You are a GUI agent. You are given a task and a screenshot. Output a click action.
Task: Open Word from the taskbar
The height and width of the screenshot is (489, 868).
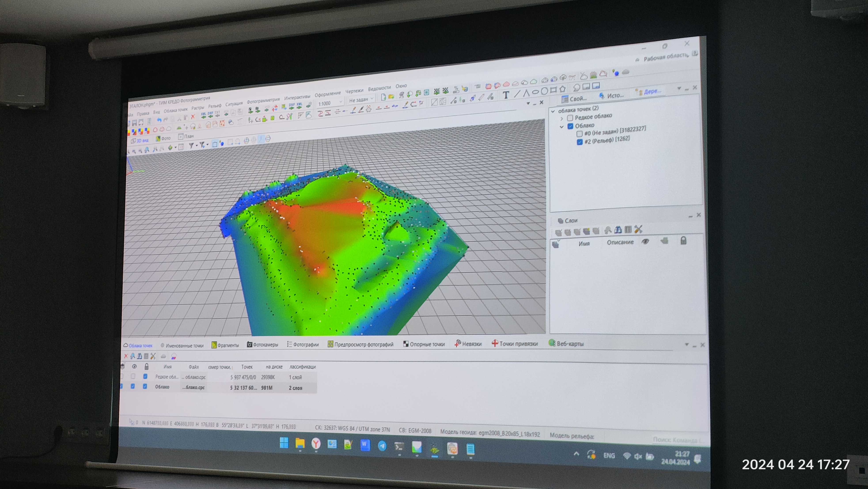[365, 445]
